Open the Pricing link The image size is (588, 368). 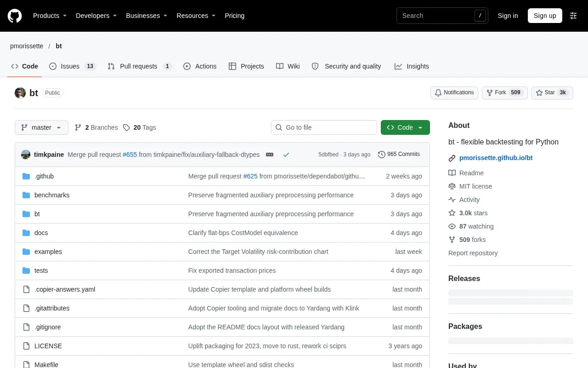pos(234,16)
